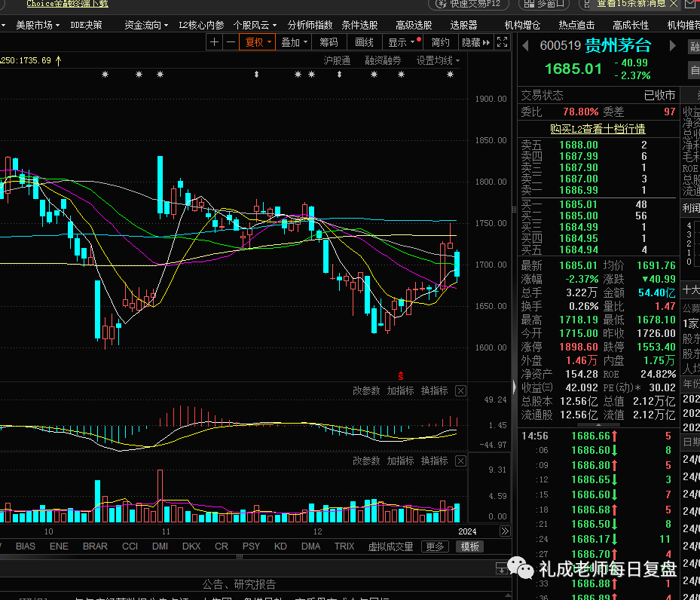Screen dimensions: 700x600
Task: Open 选股器 menu item
Action: pyautogui.click(x=464, y=25)
